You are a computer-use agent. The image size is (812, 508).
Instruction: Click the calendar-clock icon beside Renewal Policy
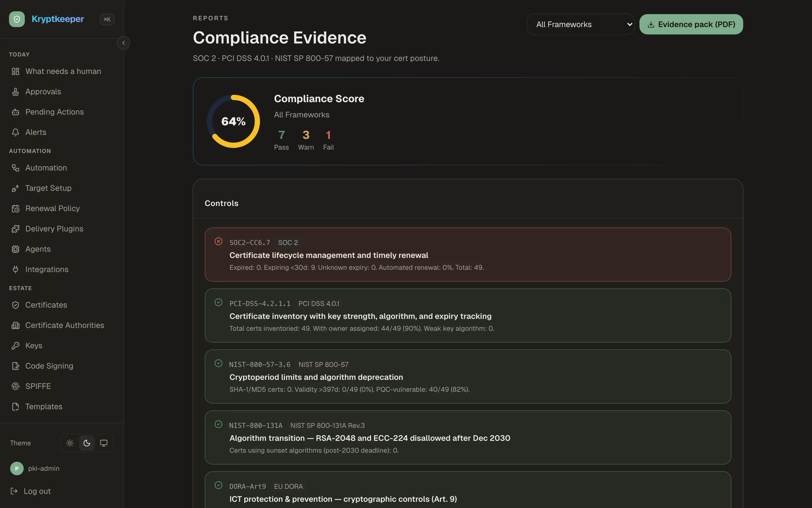click(x=16, y=209)
